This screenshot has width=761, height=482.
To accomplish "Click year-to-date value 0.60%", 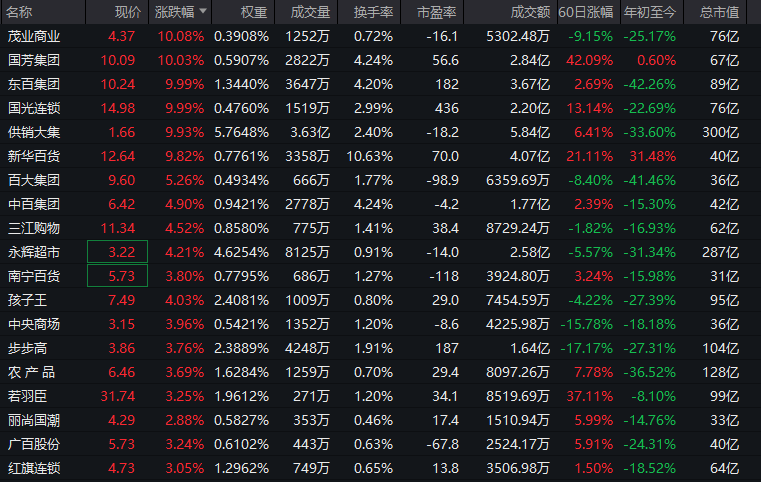I will pyautogui.click(x=657, y=60).
